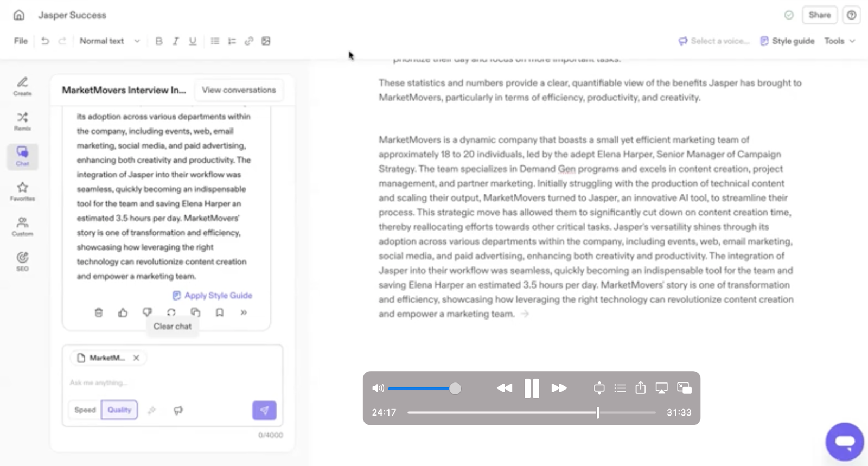Regenerate the chat response
This screenshot has height=466, width=868.
point(171,312)
